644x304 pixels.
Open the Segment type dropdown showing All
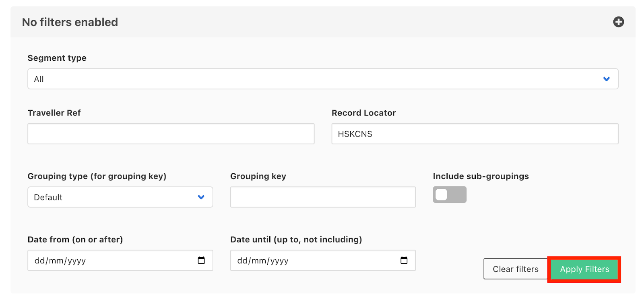pyautogui.click(x=314, y=79)
